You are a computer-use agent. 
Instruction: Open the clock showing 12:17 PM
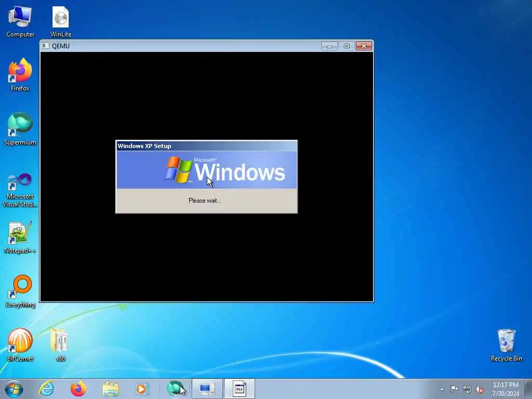(506, 389)
